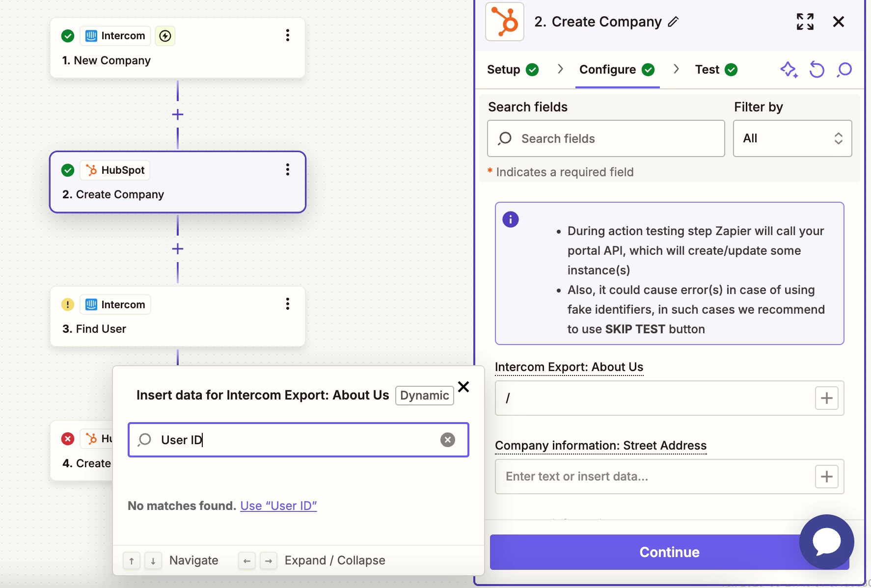Click the right arrow Expand key hint
Viewport: 871px width, 588px height.
click(x=269, y=561)
